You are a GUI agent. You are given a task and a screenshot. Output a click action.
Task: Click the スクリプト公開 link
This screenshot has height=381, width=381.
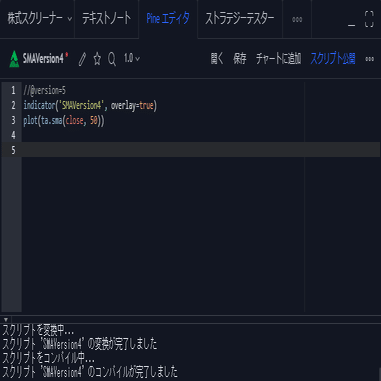coord(333,59)
